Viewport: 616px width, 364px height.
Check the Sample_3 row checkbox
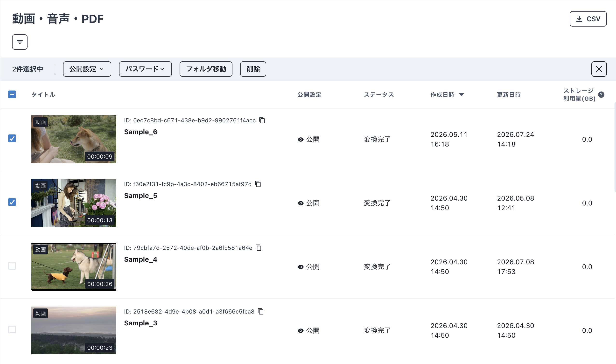[x=12, y=329]
